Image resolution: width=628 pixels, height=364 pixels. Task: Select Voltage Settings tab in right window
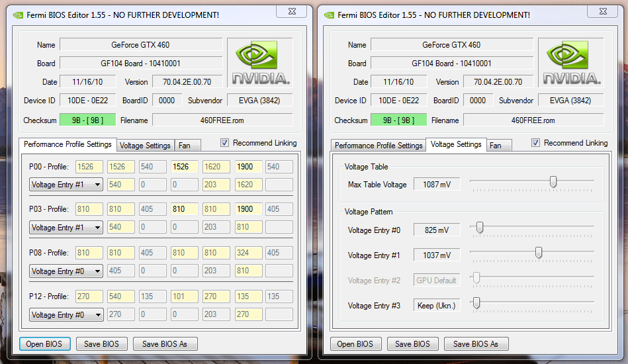456,144
